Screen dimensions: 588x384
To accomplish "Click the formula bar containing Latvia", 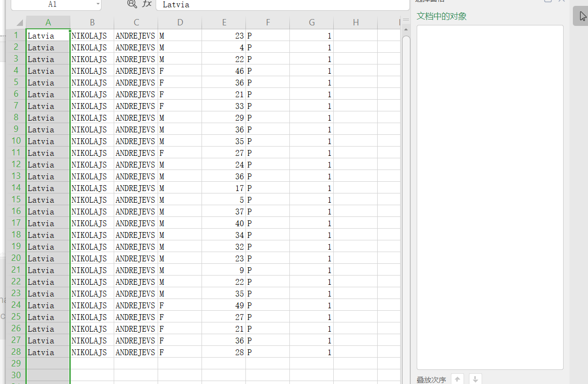I will [283, 4].
